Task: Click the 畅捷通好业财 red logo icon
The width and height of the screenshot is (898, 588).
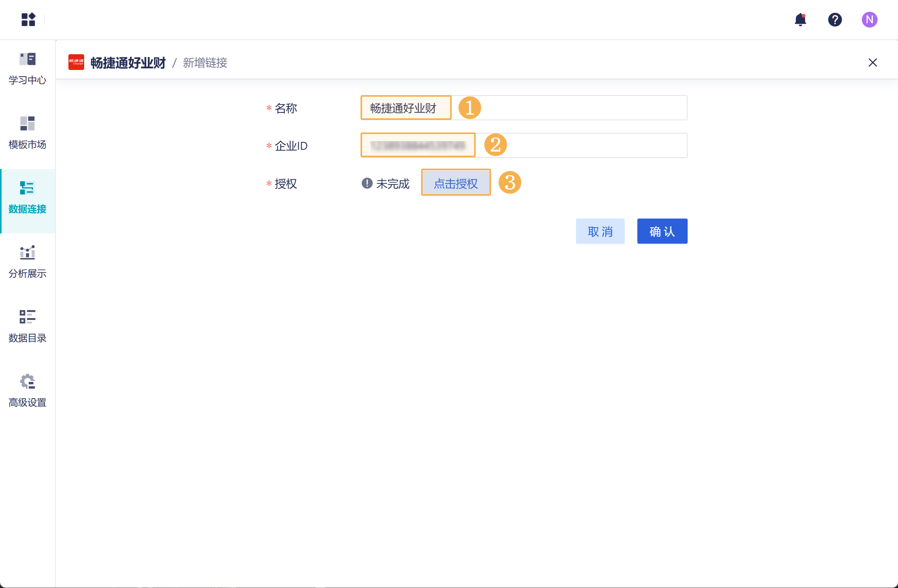Action: point(76,62)
